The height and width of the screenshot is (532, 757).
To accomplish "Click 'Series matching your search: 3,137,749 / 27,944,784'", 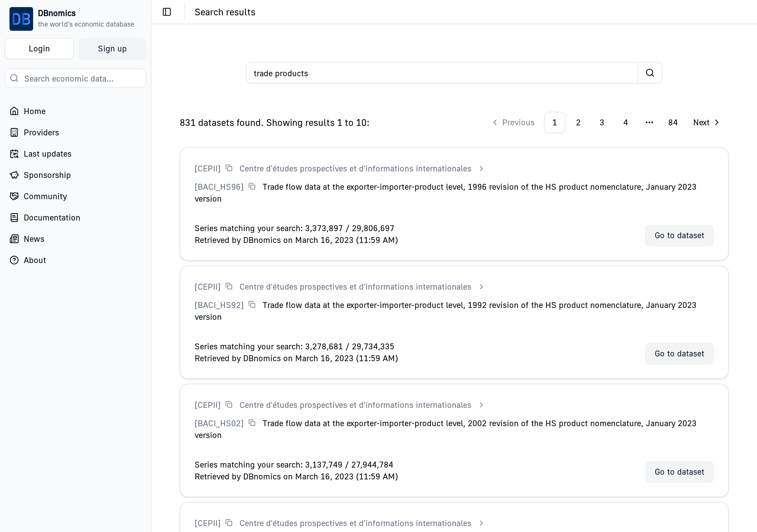I will 294,464.
